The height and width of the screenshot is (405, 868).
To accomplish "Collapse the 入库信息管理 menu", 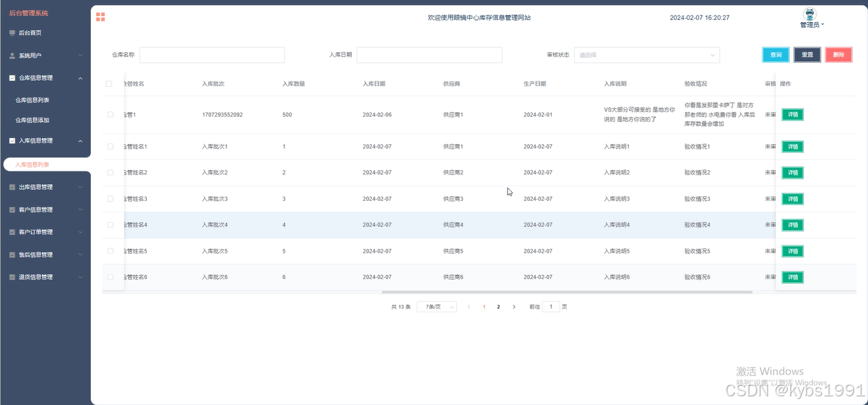I will pyautogui.click(x=81, y=141).
